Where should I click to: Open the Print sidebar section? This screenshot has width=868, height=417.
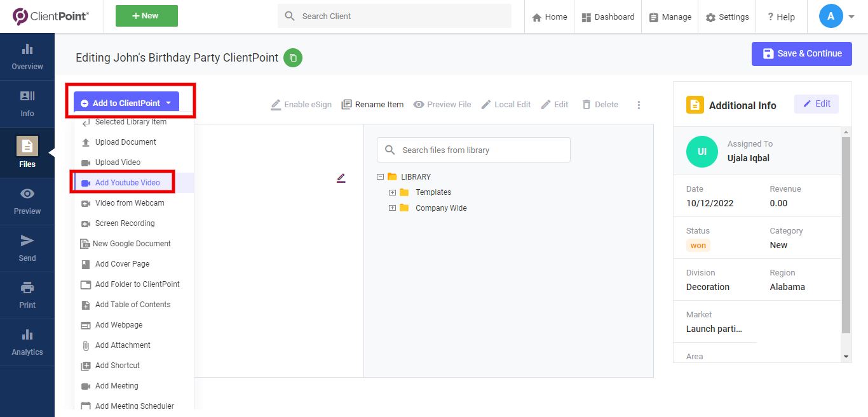click(27, 296)
